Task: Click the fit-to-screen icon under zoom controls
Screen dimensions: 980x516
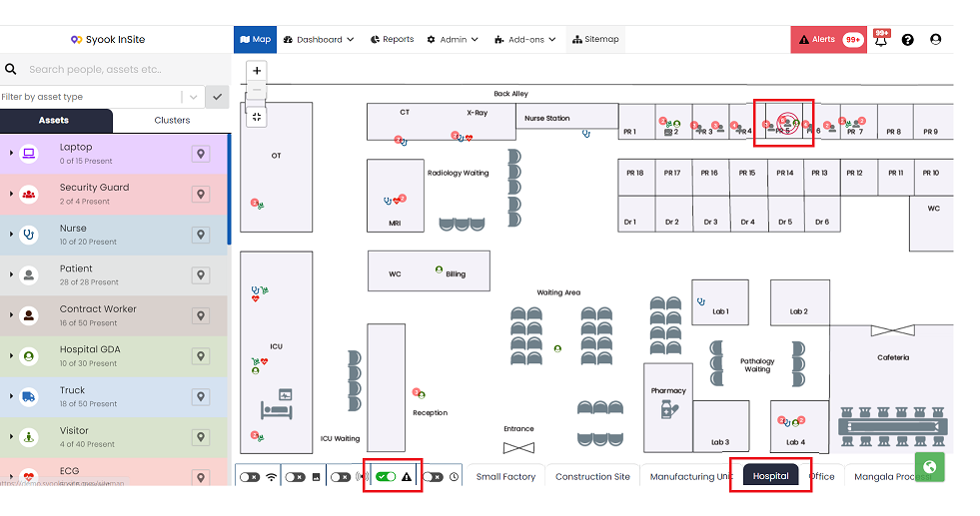Action: pos(257,117)
